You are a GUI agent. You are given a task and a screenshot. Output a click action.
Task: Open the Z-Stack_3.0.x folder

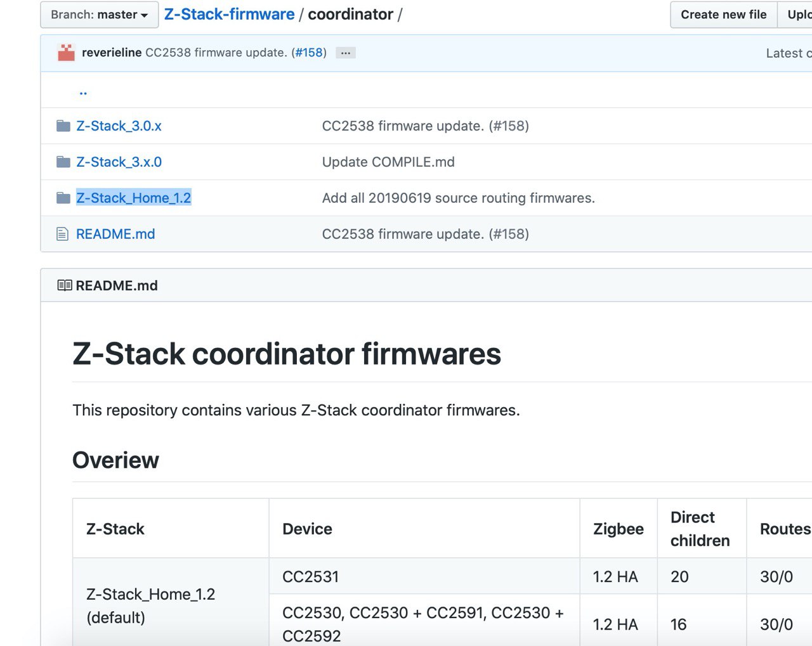(x=119, y=126)
